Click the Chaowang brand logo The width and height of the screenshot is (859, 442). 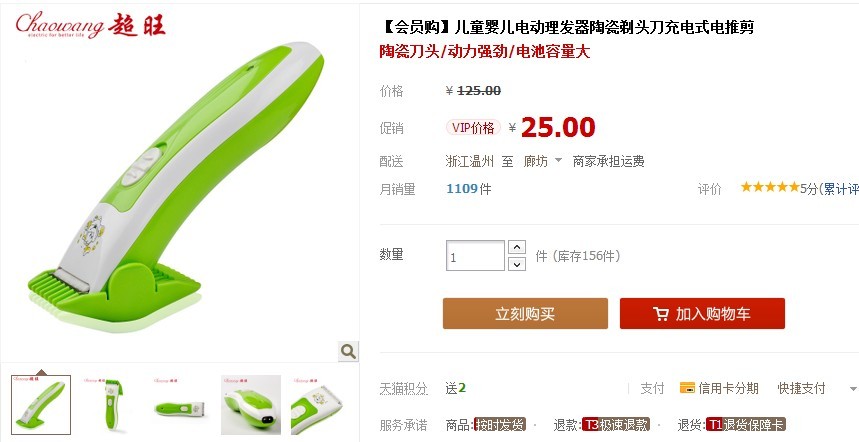click(90, 25)
